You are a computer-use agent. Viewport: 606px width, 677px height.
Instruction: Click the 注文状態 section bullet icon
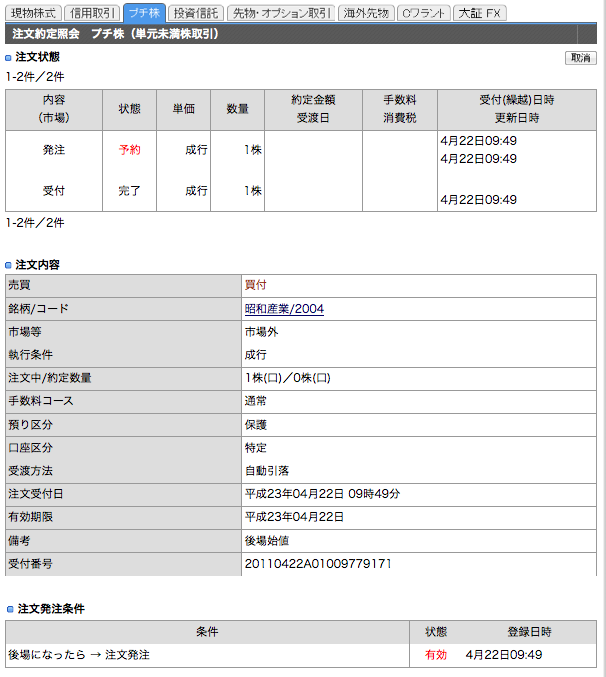tap(8, 57)
